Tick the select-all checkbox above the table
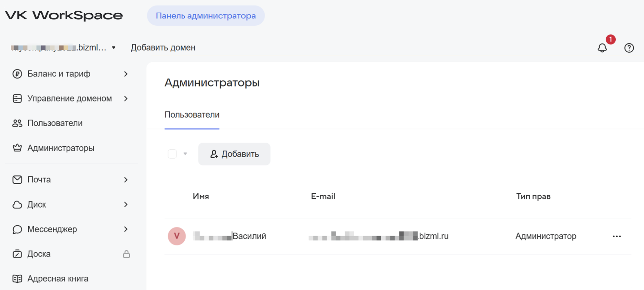This screenshot has height=290, width=644. [172, 154]
